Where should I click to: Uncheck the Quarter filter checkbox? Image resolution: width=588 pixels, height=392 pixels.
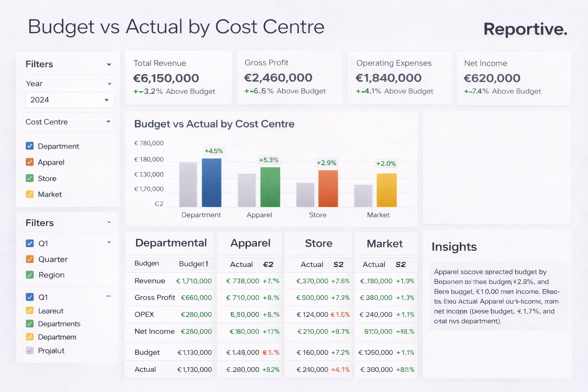pos(30,259)
